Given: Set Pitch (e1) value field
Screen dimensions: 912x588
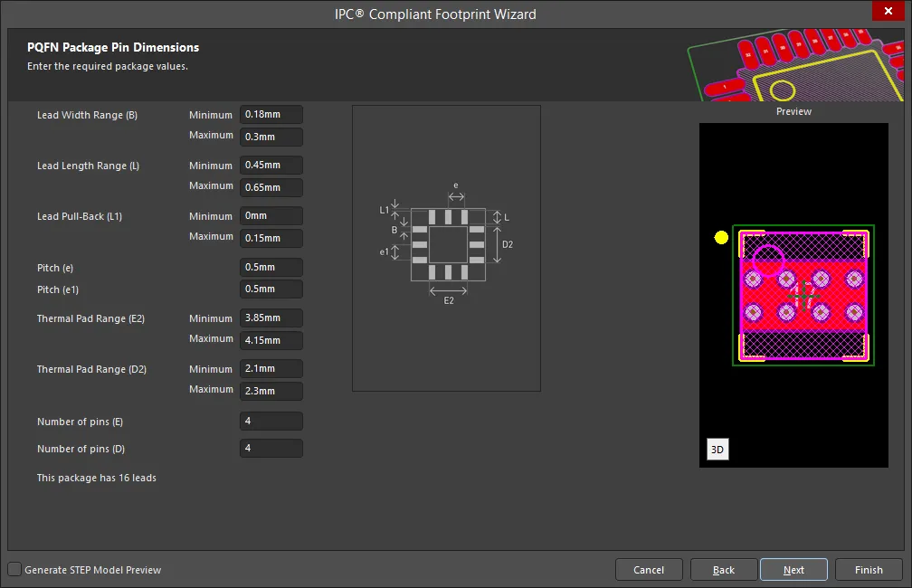Looking at the screenshot, I should (271, 289).
